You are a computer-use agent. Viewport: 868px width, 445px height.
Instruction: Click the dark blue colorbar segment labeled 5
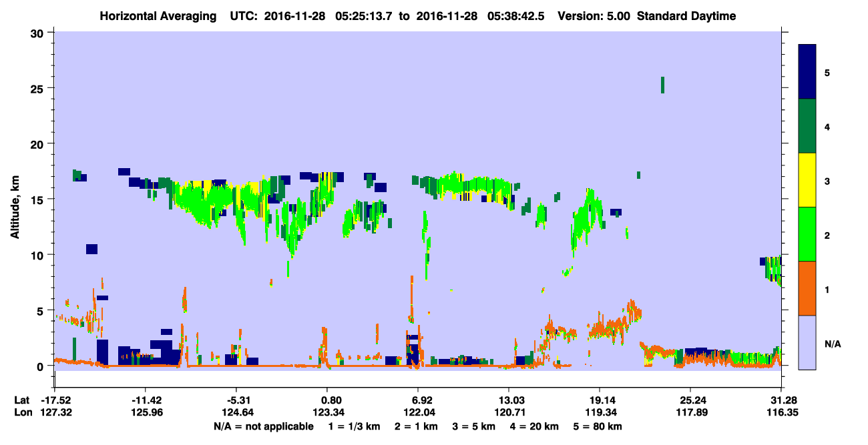tap(807, 72)
